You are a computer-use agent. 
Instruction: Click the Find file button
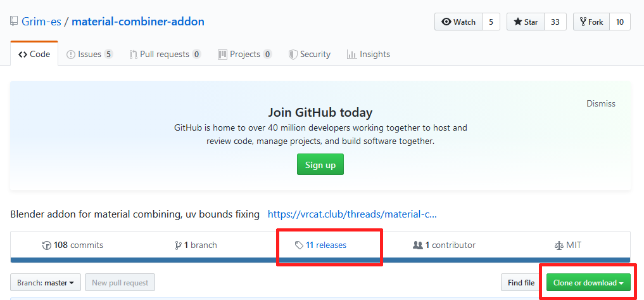521,283
